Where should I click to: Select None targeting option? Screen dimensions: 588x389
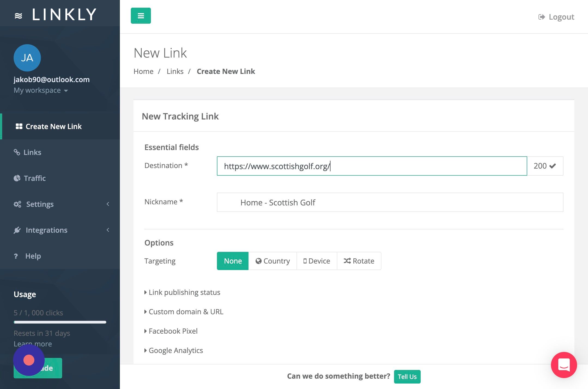click(233, 261)
